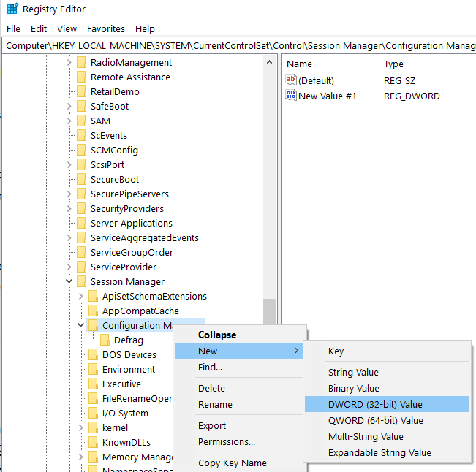The image size is (476, 472).
Task: Click the ScsiPort folder icon
Action: (81, 164)
